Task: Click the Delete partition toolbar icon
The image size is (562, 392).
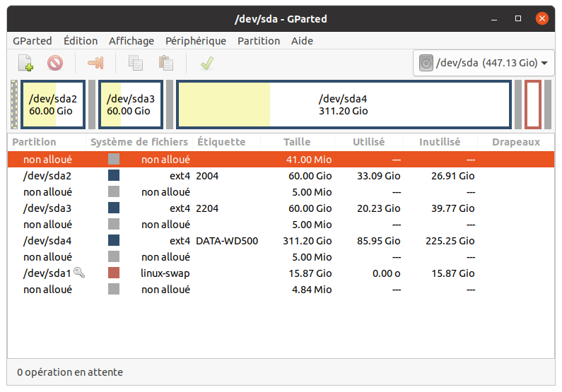Action: point(55,63)
